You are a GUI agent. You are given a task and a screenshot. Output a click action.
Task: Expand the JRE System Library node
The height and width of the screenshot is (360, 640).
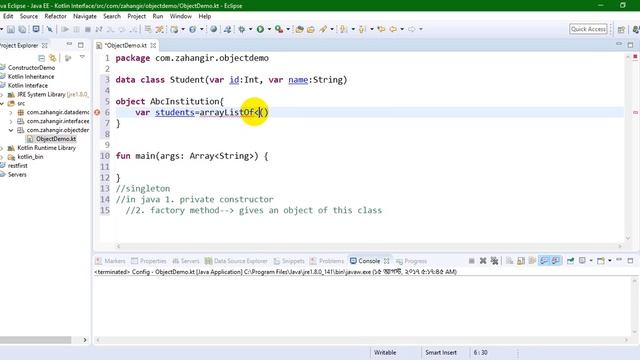pos(2,95)
